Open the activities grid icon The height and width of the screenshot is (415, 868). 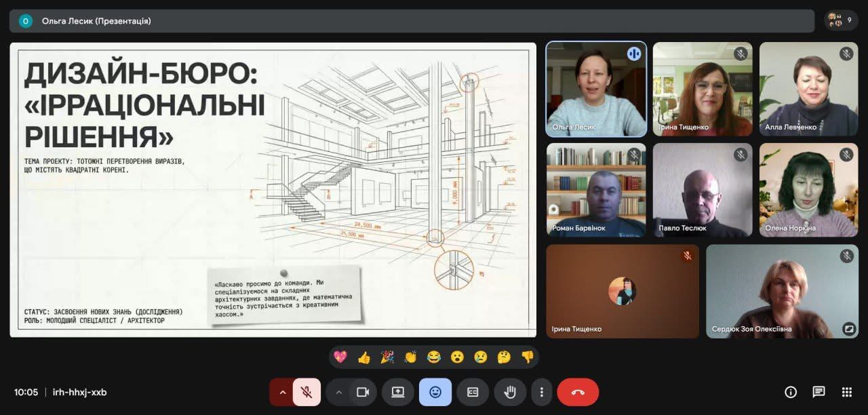846,392
